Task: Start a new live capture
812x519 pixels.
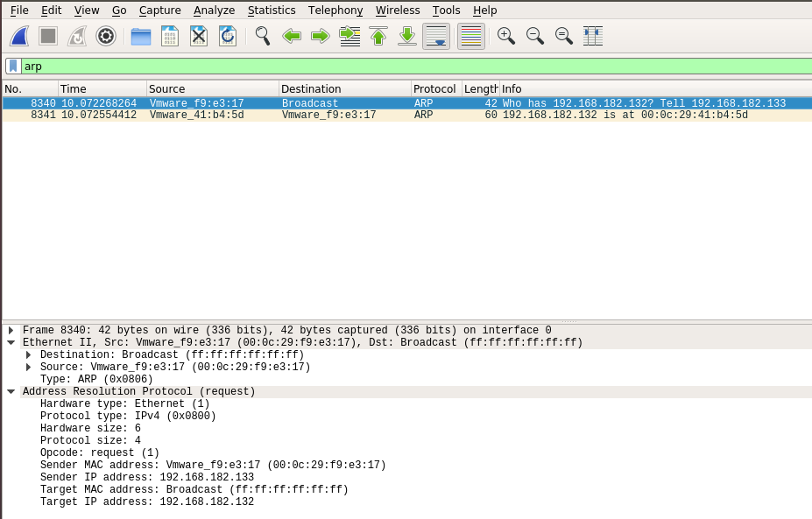Action: tap(19, 36)
